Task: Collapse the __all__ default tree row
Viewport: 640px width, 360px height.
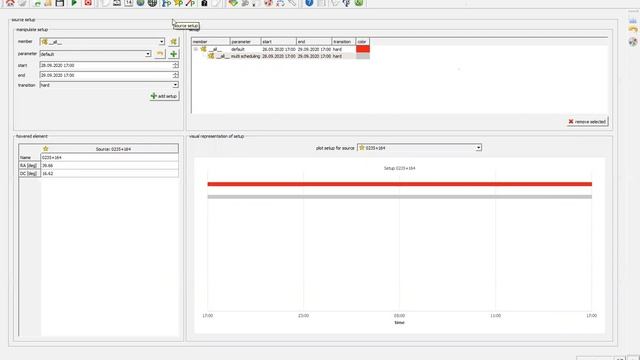Action: (196, 49)
